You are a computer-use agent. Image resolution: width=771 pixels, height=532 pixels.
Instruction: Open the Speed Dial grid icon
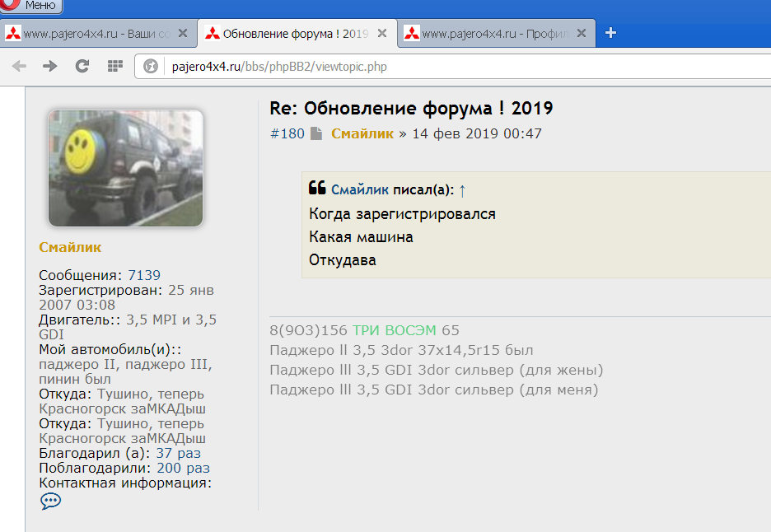pyautogui.click(x=114, y=67)
